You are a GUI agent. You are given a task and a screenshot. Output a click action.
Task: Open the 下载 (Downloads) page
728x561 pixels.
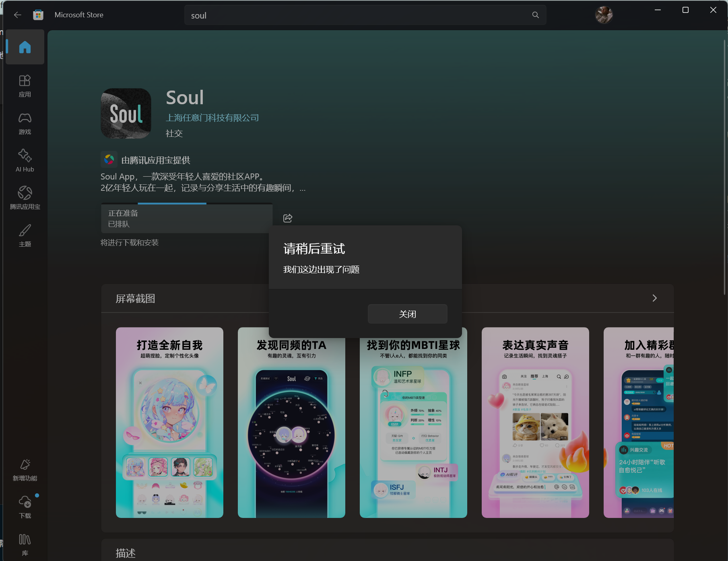[25, 507]
